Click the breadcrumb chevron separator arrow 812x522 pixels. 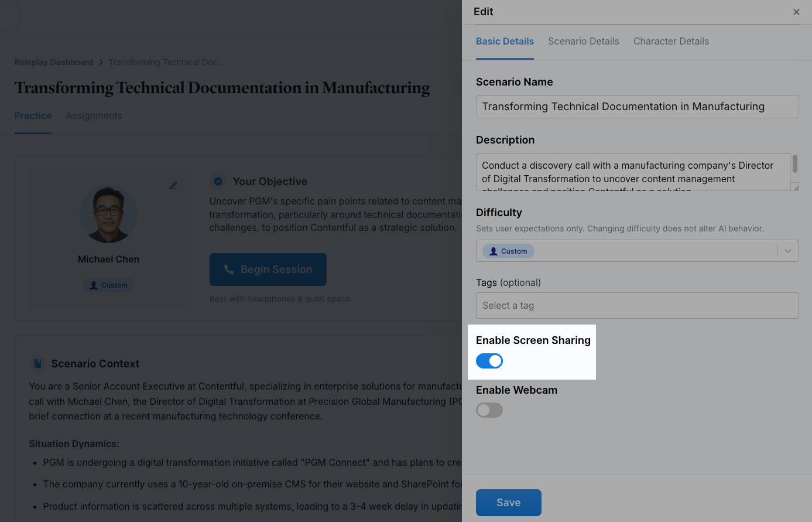[x=101, y=62]
